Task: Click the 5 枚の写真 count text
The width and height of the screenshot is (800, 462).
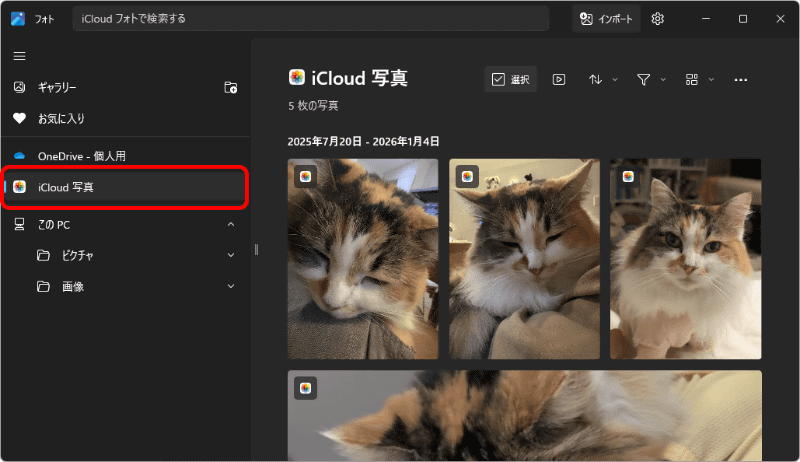Action: [x=313, y=106]
